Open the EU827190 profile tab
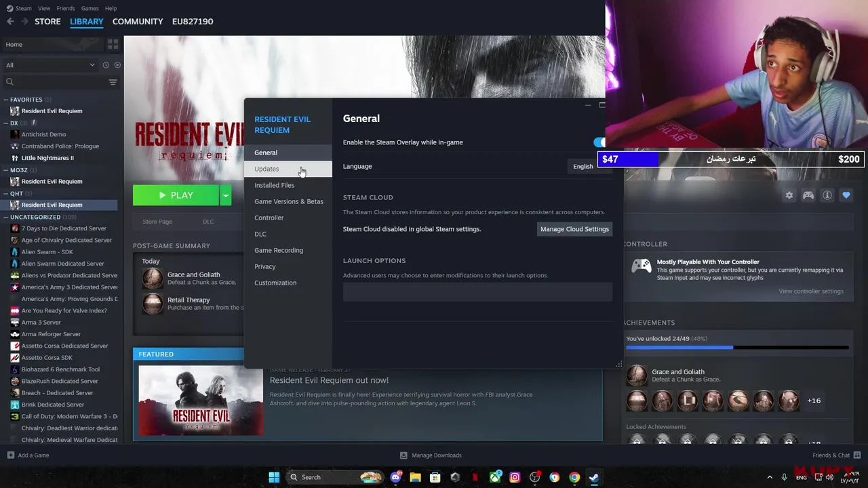This screenshot has height=488, width=868. [x=193, y=22]
